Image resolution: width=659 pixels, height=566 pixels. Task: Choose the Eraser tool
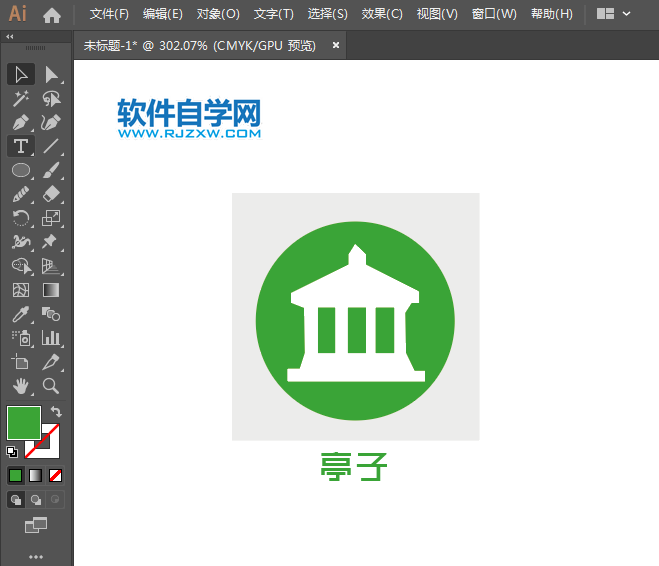click(x=51, y=194)
